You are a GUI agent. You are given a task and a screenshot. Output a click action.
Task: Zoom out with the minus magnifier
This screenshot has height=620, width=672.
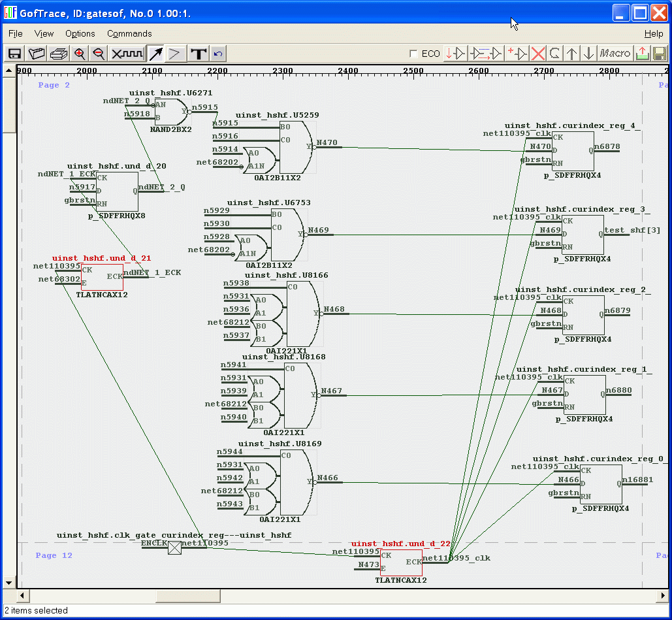click(99, 54)
